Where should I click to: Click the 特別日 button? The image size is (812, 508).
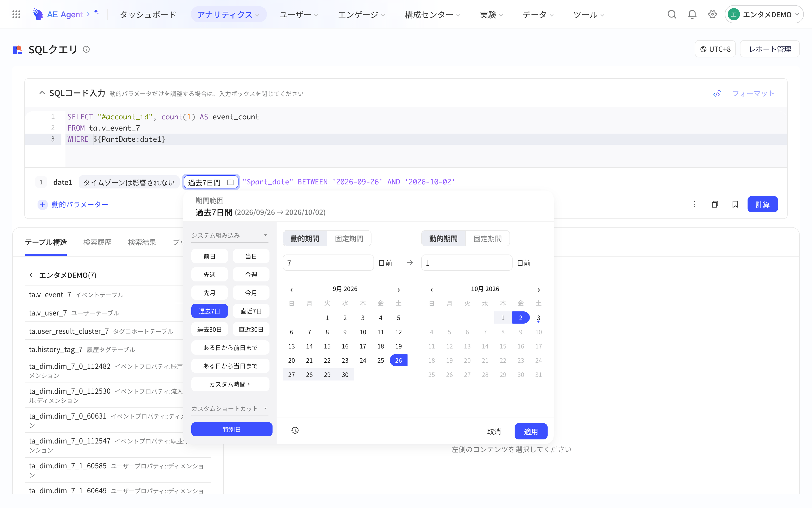231,429
